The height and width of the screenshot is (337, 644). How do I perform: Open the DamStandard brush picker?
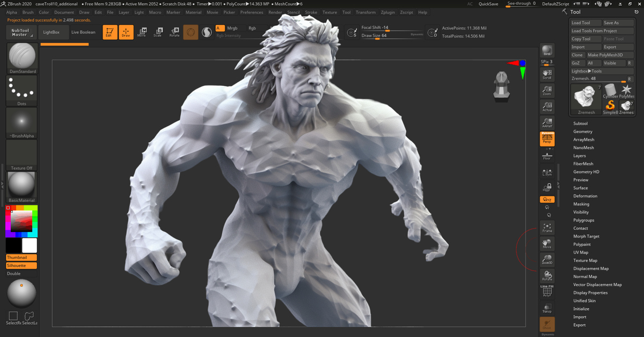click(x=23, y=58)
